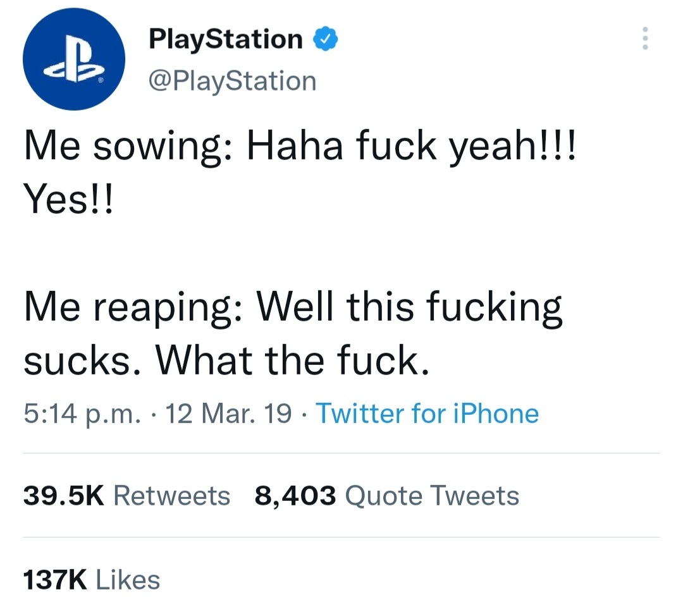Select the "Me sowing" tweet line
The image size is (683, 616).
point(300,147)
